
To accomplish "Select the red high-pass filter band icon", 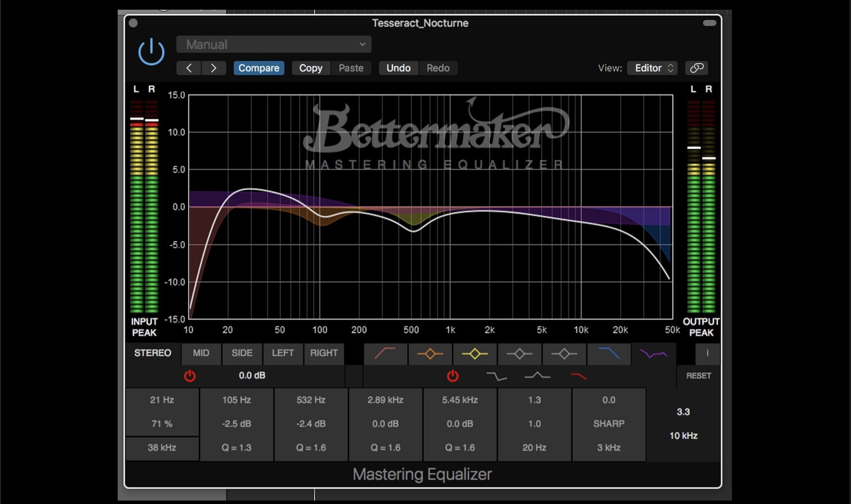I will [x=385, y=354].
